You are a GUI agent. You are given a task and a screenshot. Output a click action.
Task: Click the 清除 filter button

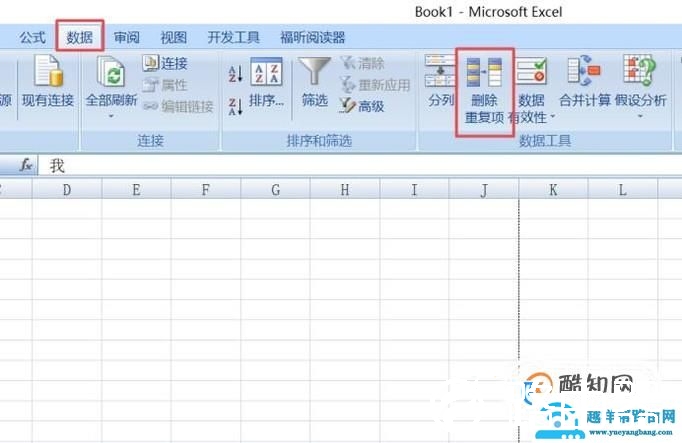coord(363,63)
